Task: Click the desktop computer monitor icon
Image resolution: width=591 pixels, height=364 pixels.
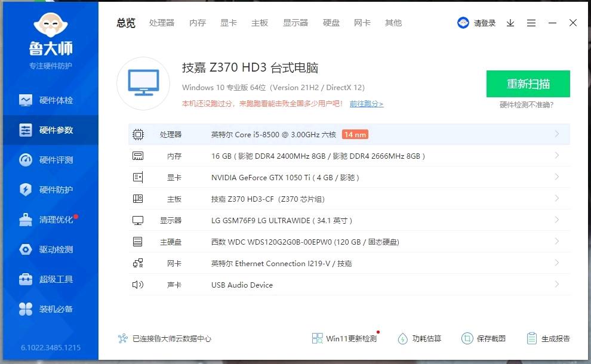Action: tap(143, 84)
